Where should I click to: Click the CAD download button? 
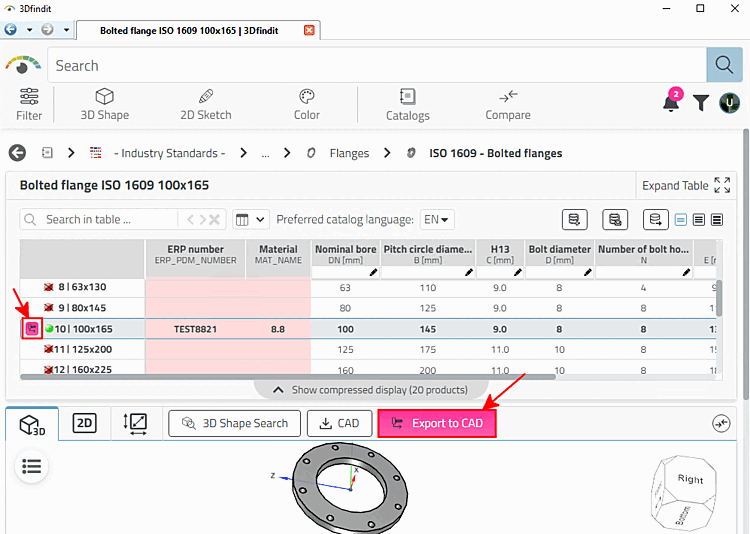pos(340,423)
